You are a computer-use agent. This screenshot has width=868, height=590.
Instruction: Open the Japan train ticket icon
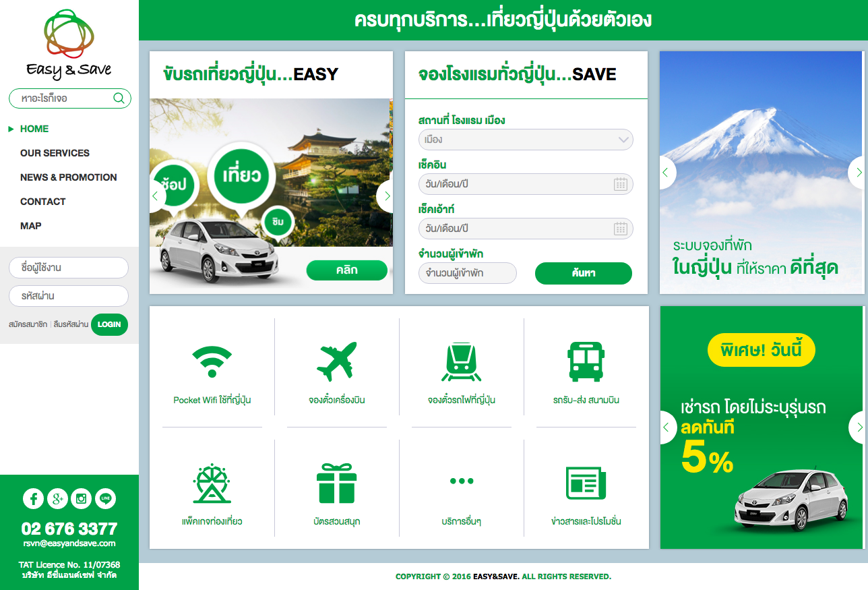(462, 361)
